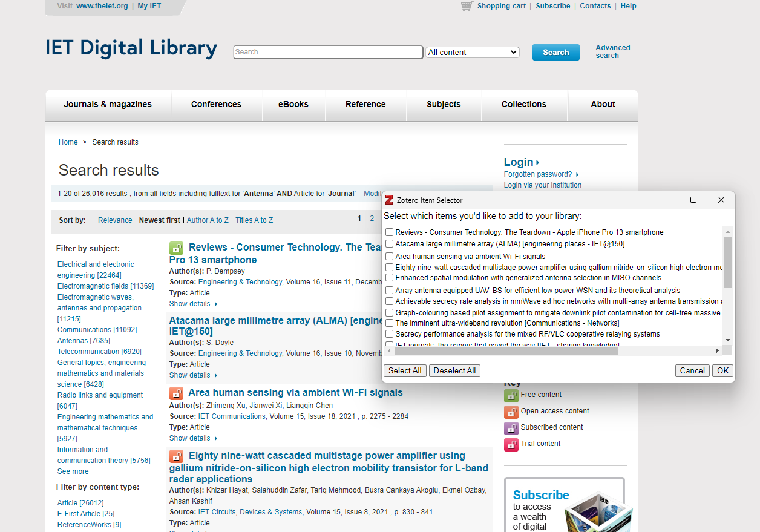
Task: Check Atacama large millimetre array item
Action: [x=390, y=244]
